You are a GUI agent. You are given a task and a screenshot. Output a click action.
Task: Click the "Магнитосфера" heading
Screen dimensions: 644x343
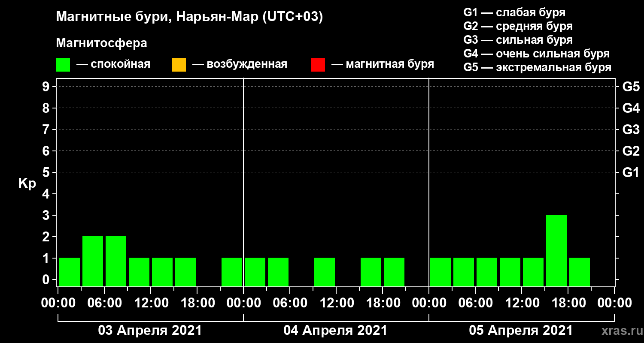point(101,43)
